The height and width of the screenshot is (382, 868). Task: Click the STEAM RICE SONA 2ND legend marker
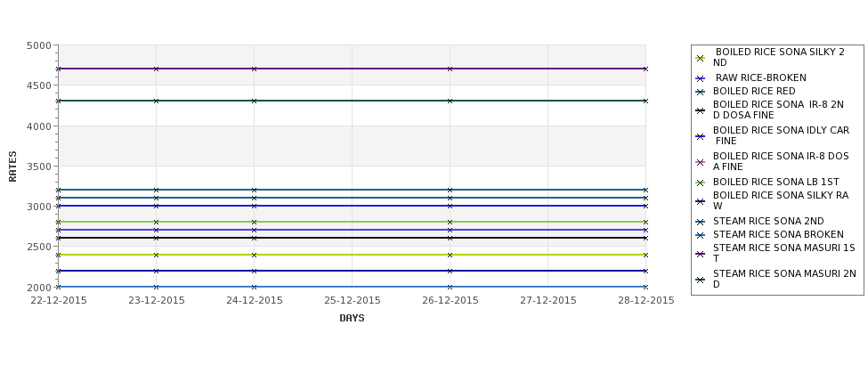click(701, 222)
